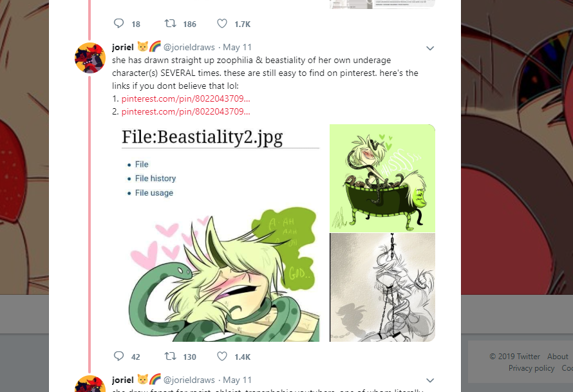Like the tweet with 1.7K likes
573x392 pixels.
222,24
